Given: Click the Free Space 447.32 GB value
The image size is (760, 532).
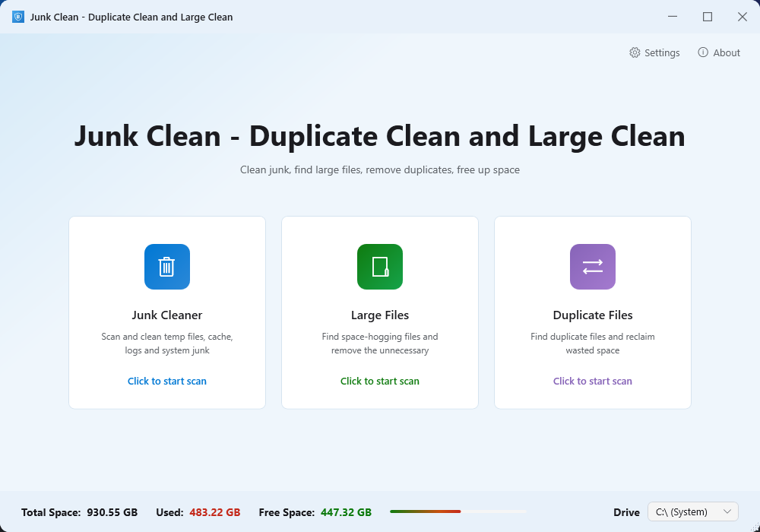Looking at the screenshot, I should [346, 512].
